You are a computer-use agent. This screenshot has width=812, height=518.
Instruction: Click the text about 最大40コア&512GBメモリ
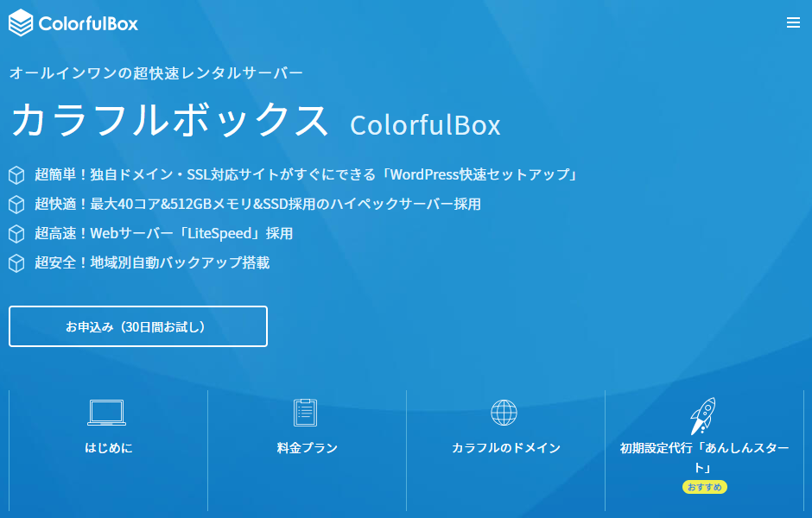(x=258, y=204)
